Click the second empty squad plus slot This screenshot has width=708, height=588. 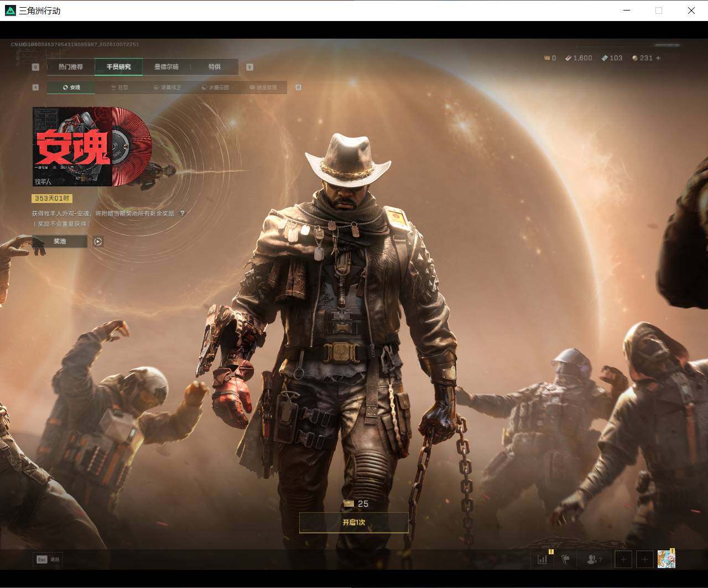pos(644,559)
